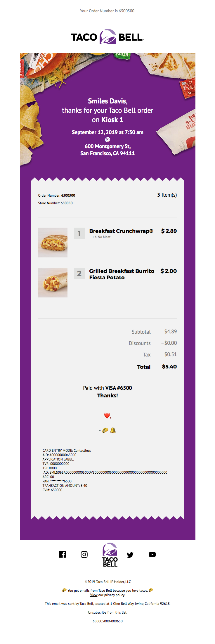
Task: Click the red heart emoji
Action: click(x=107, y=415)
